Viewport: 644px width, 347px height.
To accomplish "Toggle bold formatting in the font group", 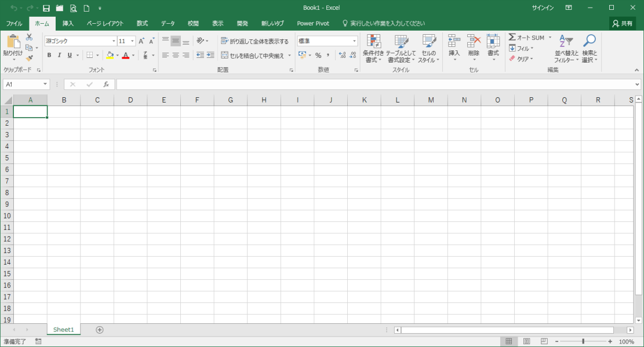I will [x=49, y=55].
